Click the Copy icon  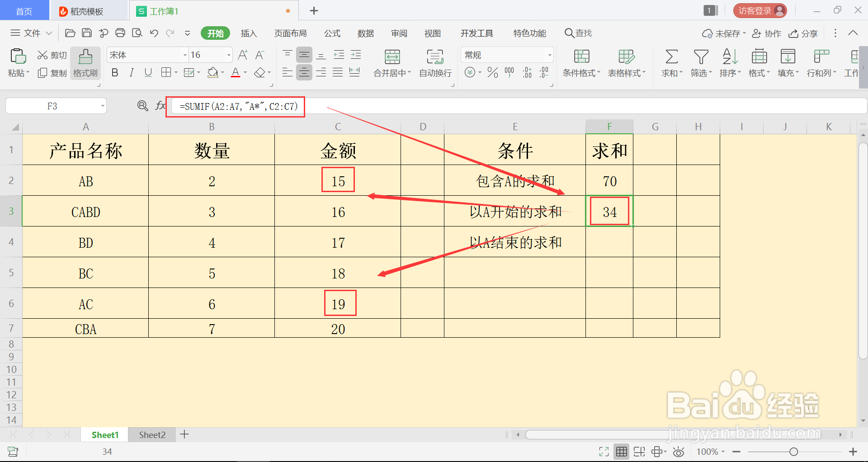click(42, 73)
